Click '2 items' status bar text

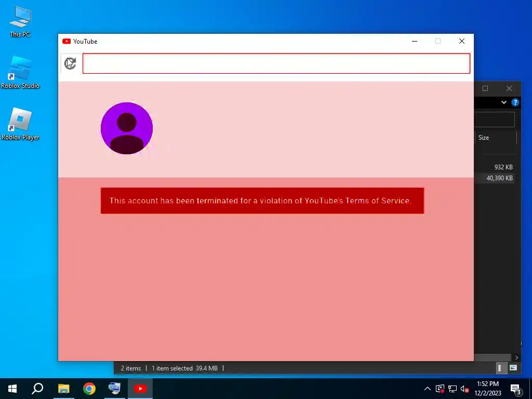(130, 368)
